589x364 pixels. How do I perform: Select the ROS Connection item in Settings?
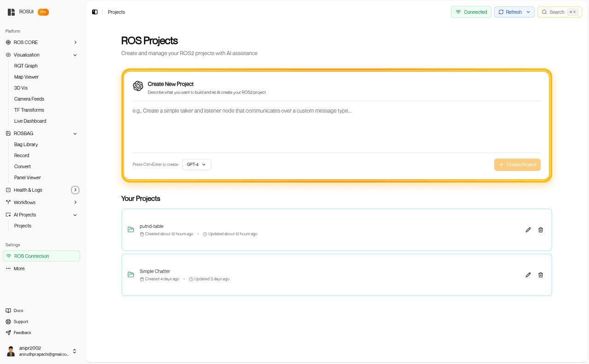pyautogui.click(x=31, y=256)
